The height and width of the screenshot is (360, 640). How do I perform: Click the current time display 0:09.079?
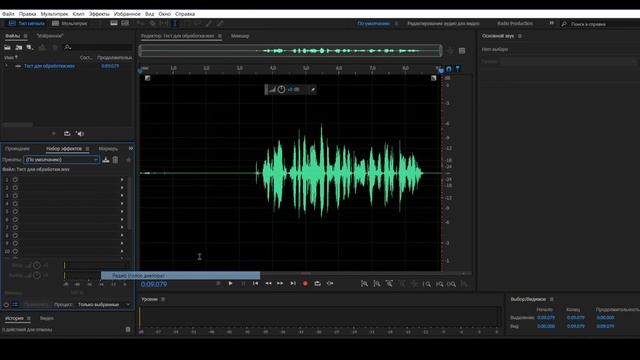(154, 284)
